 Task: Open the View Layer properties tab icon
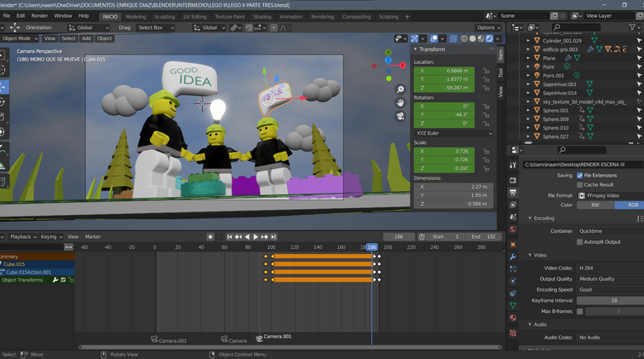coord(513,205)
